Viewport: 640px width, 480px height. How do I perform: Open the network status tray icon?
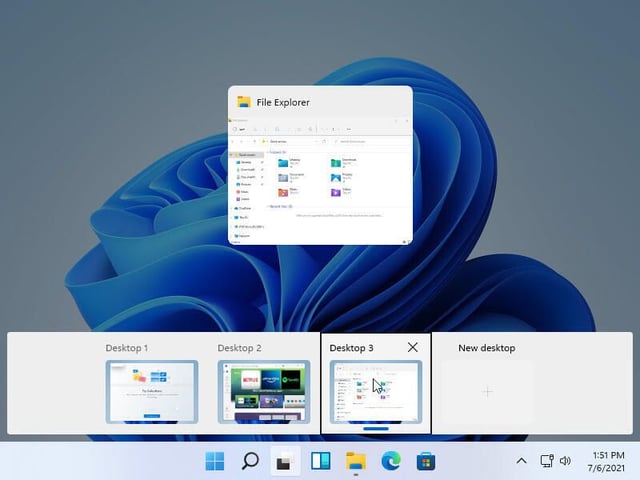tap(547, 461)
